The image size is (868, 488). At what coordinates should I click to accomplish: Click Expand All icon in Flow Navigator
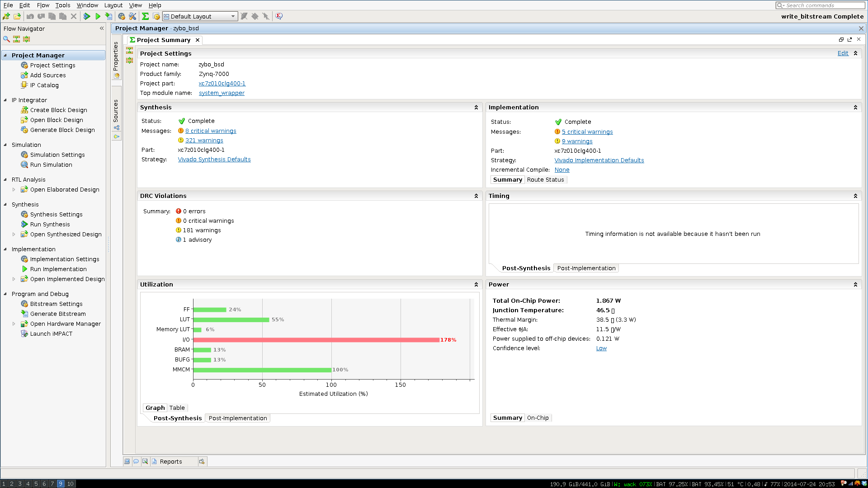point(26,39)
